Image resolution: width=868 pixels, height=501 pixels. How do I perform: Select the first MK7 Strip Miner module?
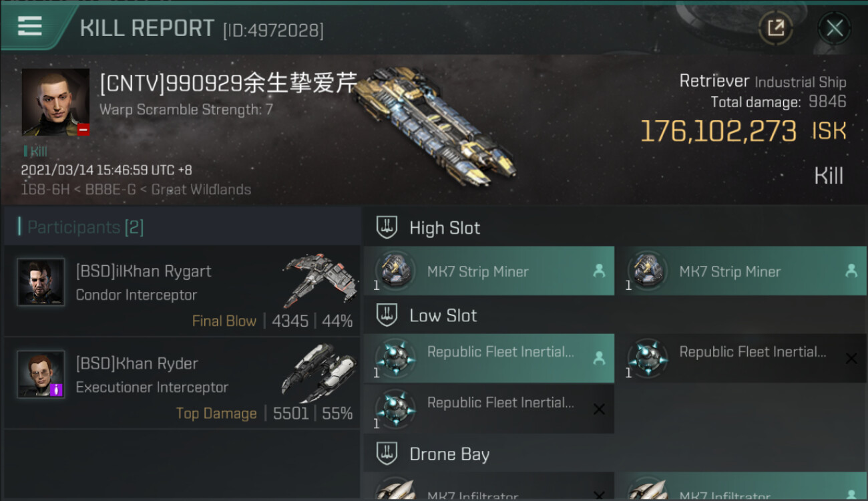click(x=489, y=271)
